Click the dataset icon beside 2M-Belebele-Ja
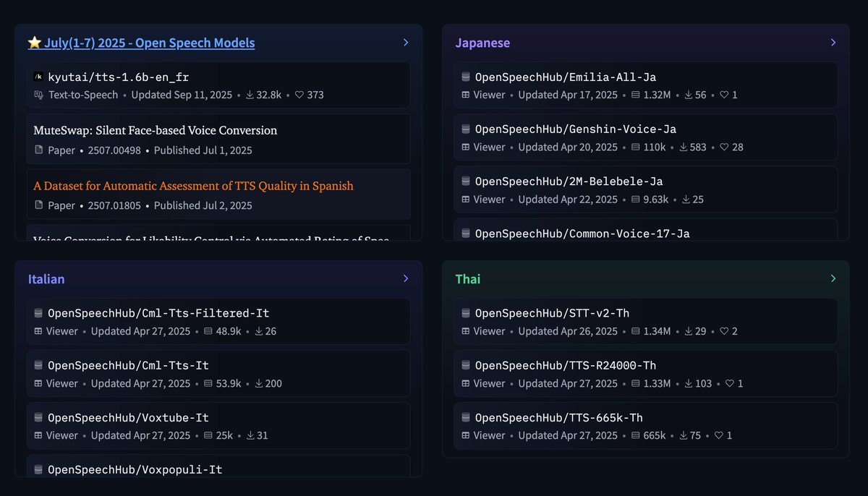 pyautogui.click(x=466, y=181)
